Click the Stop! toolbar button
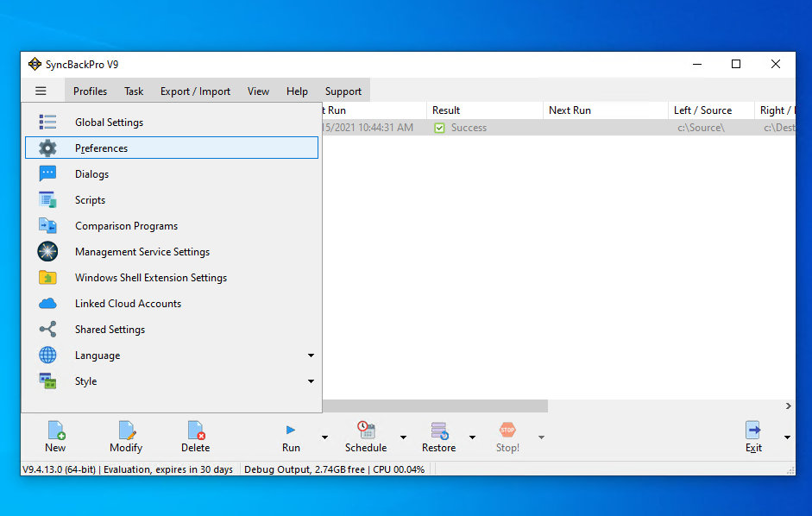This screenshot has width=812, height=516. 507,437
